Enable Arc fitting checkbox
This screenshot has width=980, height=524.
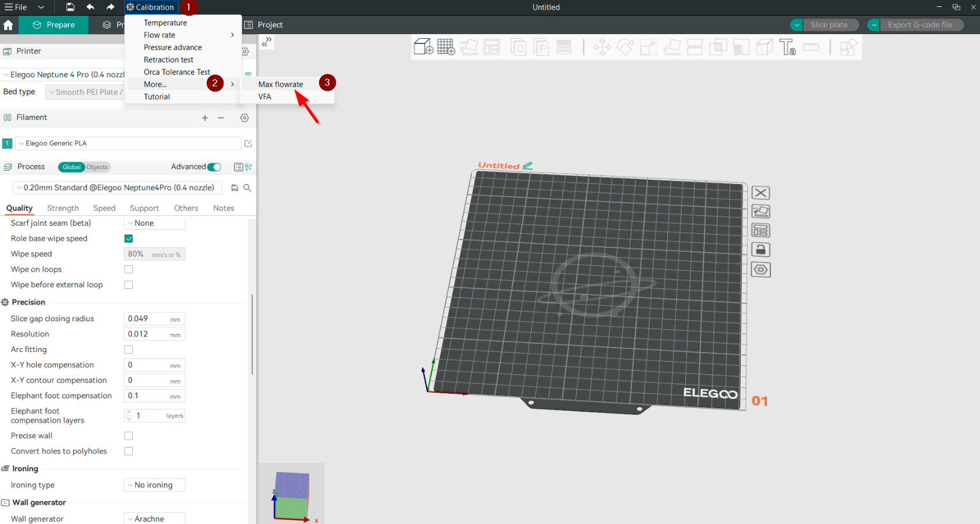coord(129,350)
